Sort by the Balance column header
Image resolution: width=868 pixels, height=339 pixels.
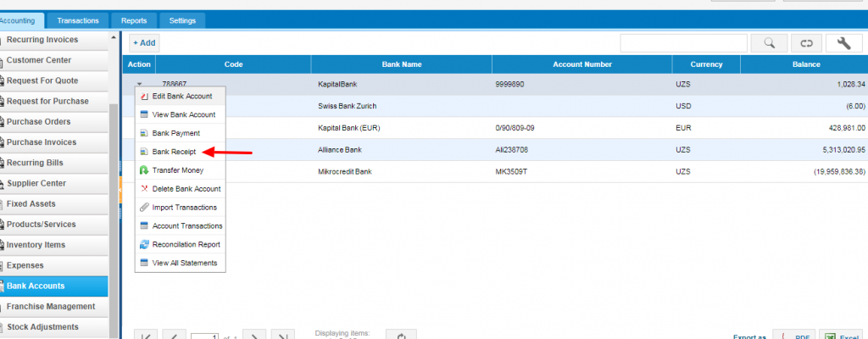pyautogui.click(x=806, y=64)
